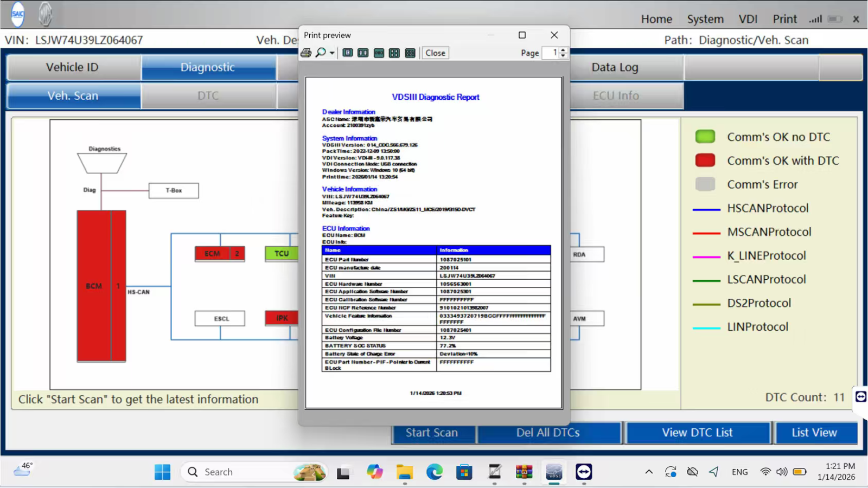The image size is (868, 488).
Task: Show hidden icons in system tray
Action: point(649,472)
